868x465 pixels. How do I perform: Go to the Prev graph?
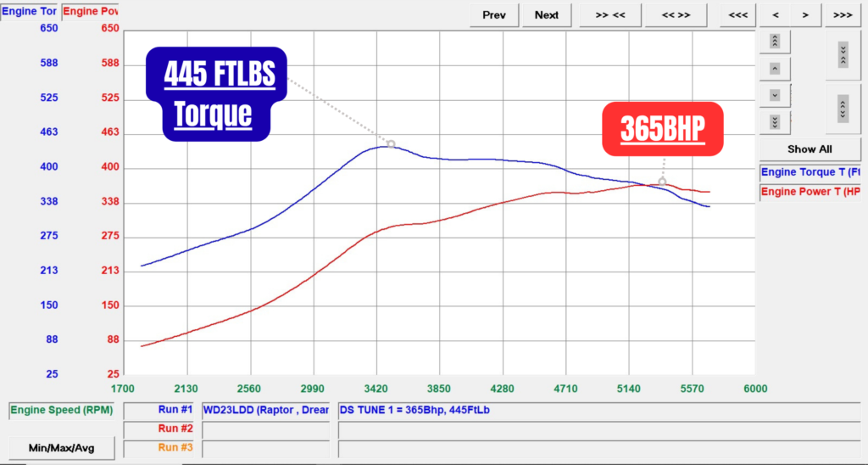click(x=494, y=14)
